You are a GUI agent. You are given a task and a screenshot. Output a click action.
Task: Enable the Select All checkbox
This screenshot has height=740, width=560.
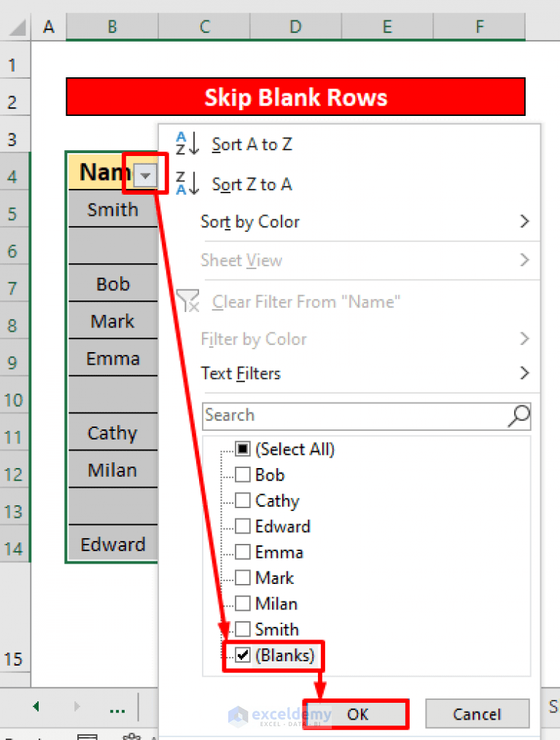pyautogui.click(x=243, y=449)
